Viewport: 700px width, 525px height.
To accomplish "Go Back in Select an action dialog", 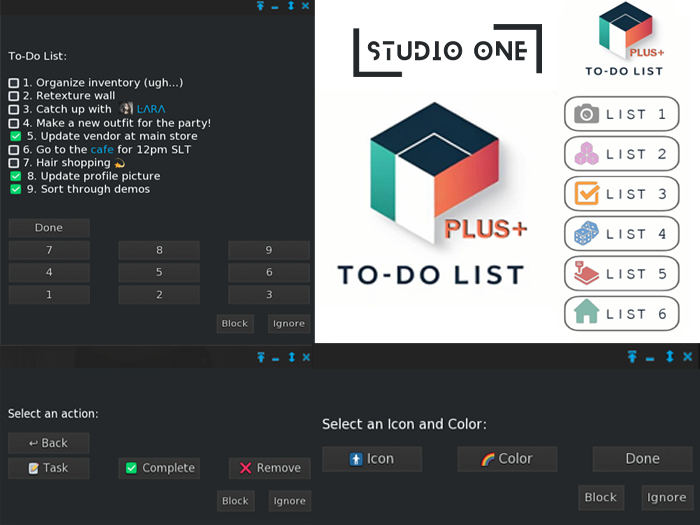I will [x=49, y=443].
